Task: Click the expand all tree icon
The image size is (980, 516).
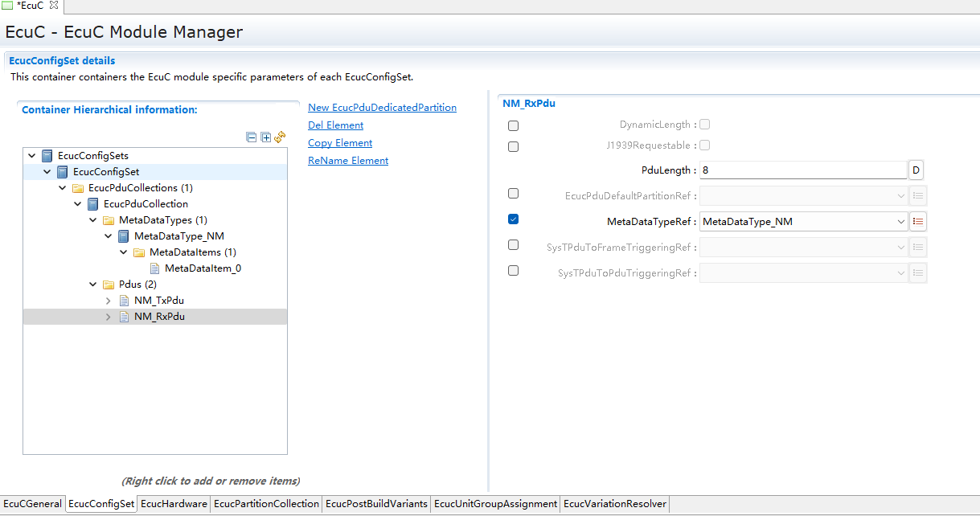Action: coord(265,137)
